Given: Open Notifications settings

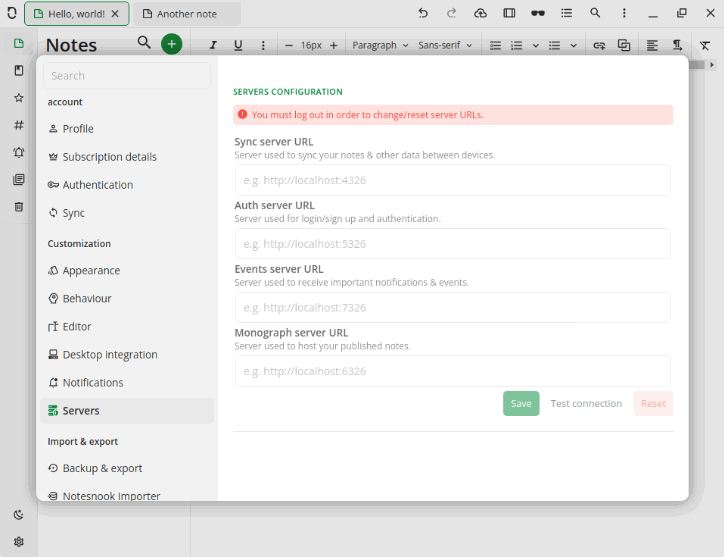Looking at the screenshot, I should pos(127,382).
